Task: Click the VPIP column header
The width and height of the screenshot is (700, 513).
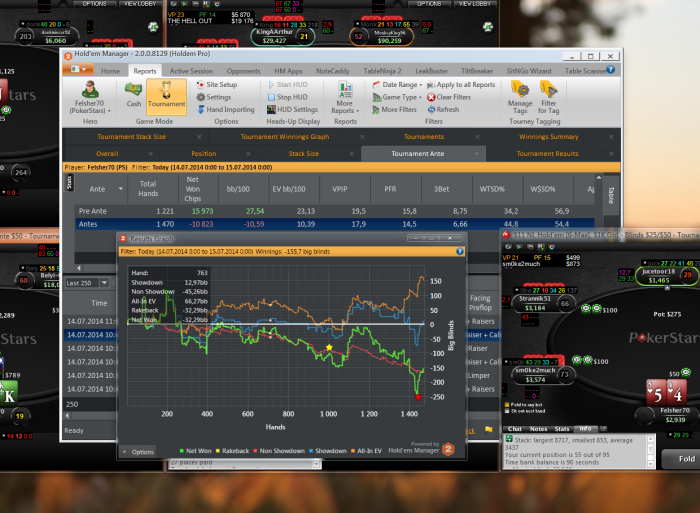Action: (340, 189)
